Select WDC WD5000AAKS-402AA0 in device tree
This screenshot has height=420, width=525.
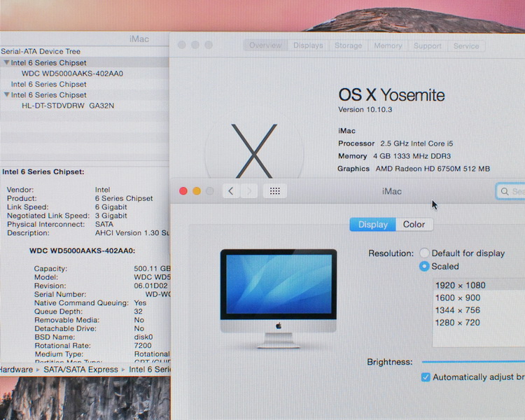(72, 73)
